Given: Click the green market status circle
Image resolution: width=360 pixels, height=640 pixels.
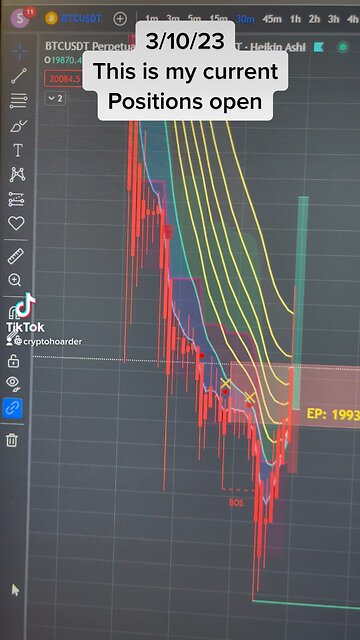Looking at the screenshot, I should click(343, 47).
